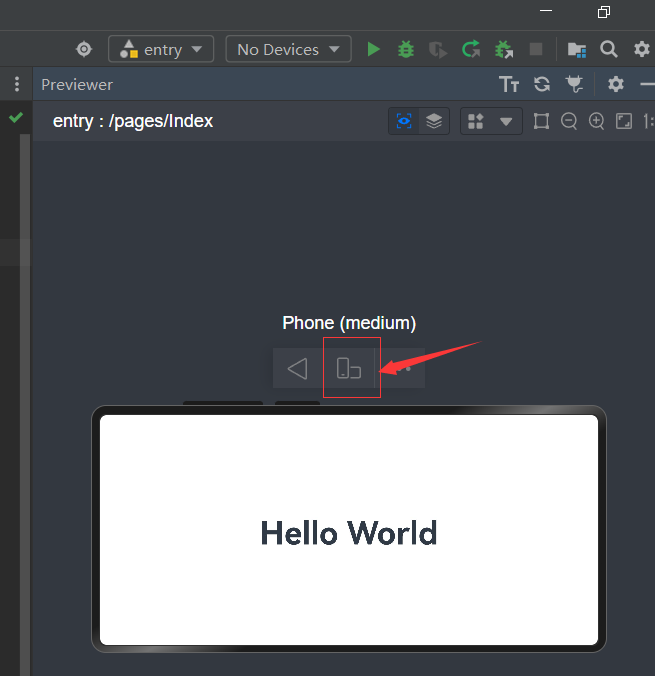655x676 pixels.
Task: Click the grey stop square button
Action: click(x=536, y=49)
